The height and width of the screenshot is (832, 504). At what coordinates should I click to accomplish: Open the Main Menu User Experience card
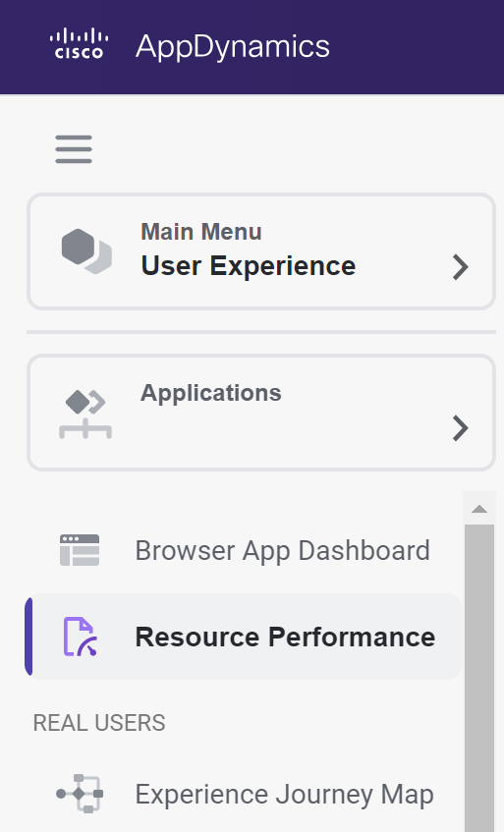[x=261, y=251]
